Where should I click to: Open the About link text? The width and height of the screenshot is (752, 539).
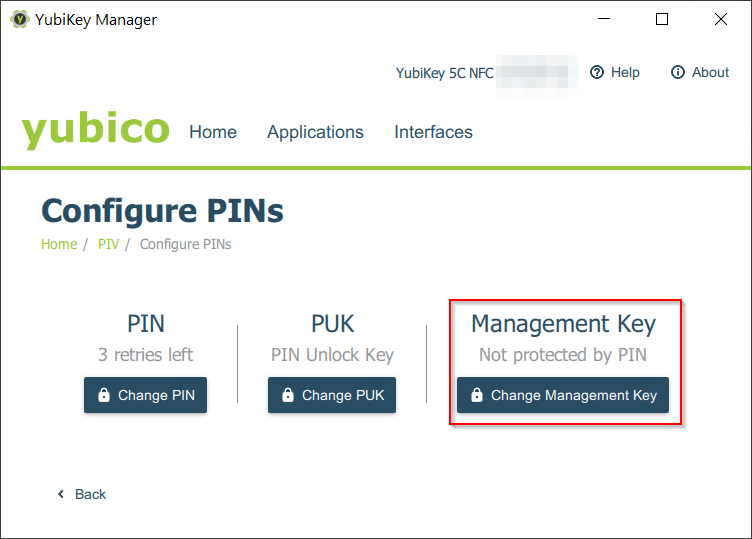[x=710, y=72]
